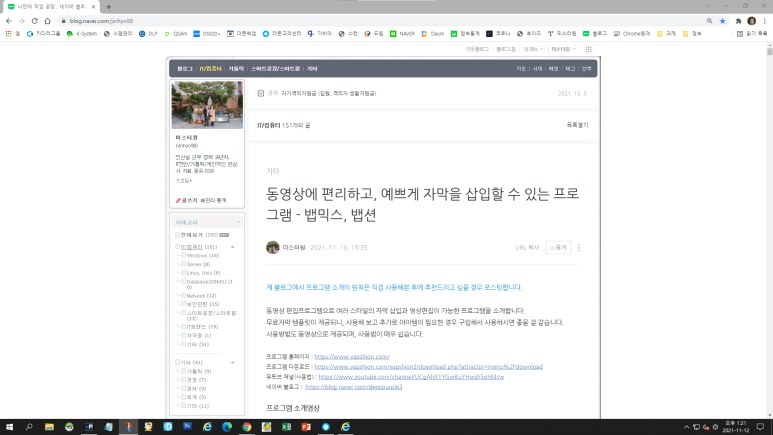Open the Network (12) category

tap(201, 296)
